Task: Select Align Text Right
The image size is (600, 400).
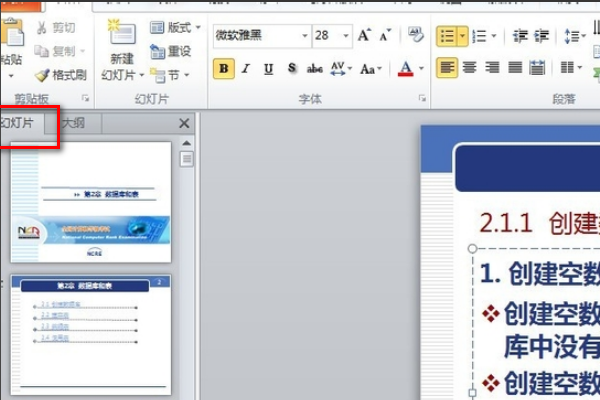Action: (492, 68)
